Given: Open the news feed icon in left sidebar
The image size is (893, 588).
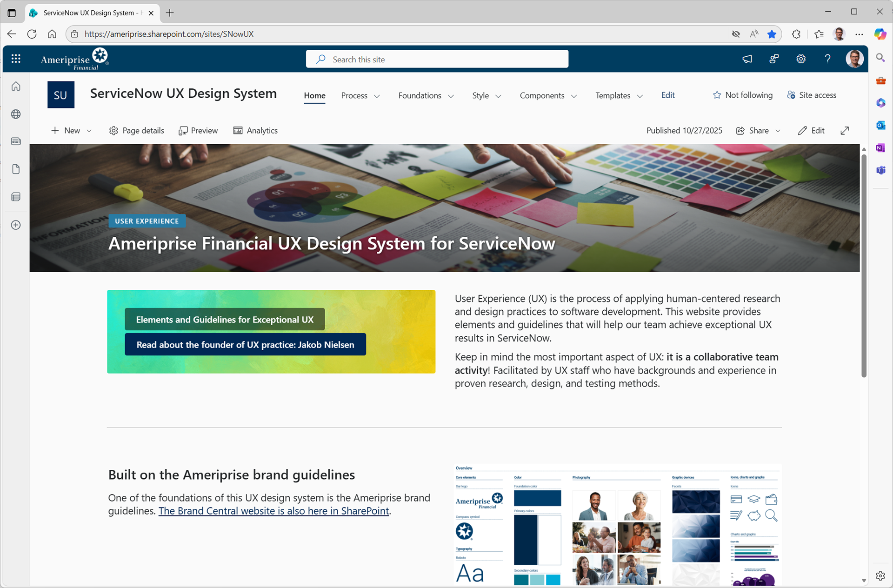Looking at the screenshot, I should click(16, 141).
